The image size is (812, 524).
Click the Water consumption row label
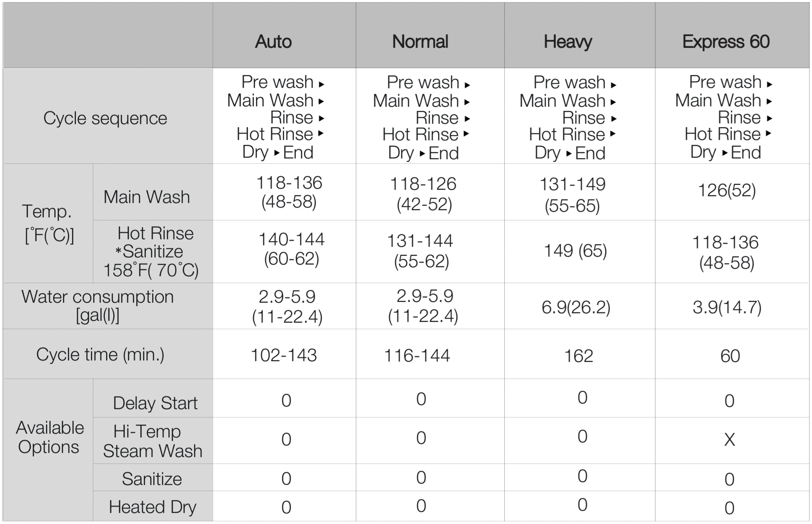tap(97, 306)
